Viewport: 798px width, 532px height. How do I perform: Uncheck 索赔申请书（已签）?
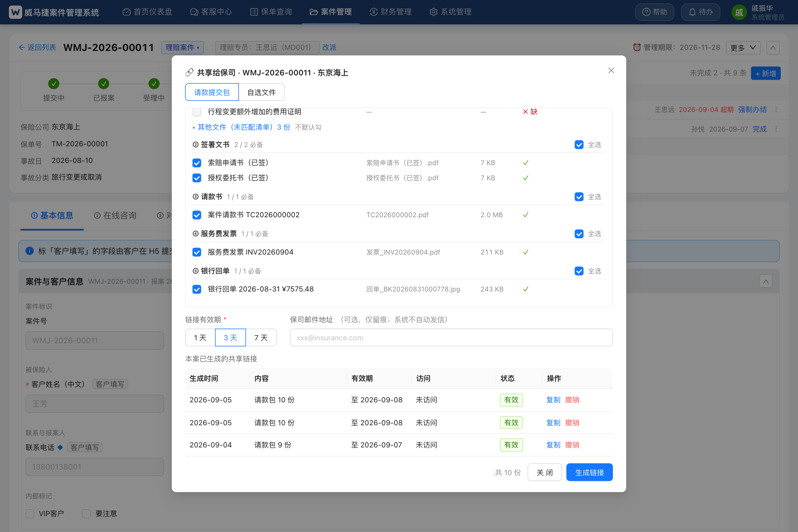point(197,163)
